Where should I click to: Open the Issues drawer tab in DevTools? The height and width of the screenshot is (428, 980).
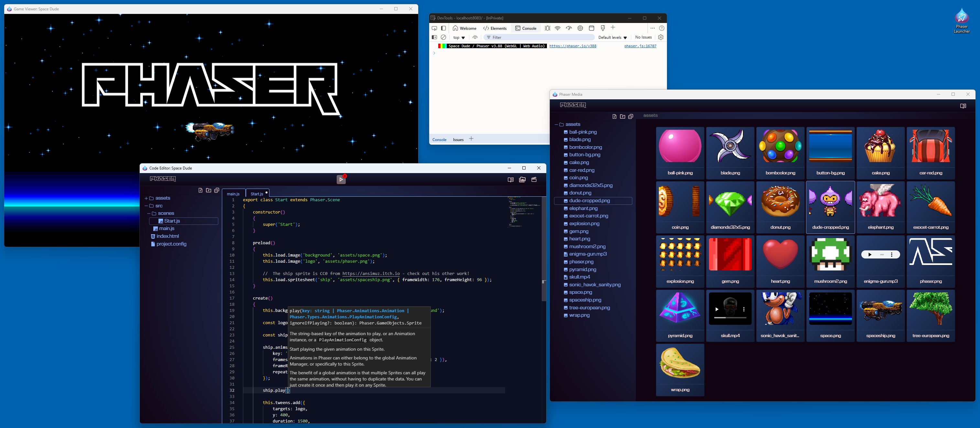pyautogui.click(x=458, y=140)
